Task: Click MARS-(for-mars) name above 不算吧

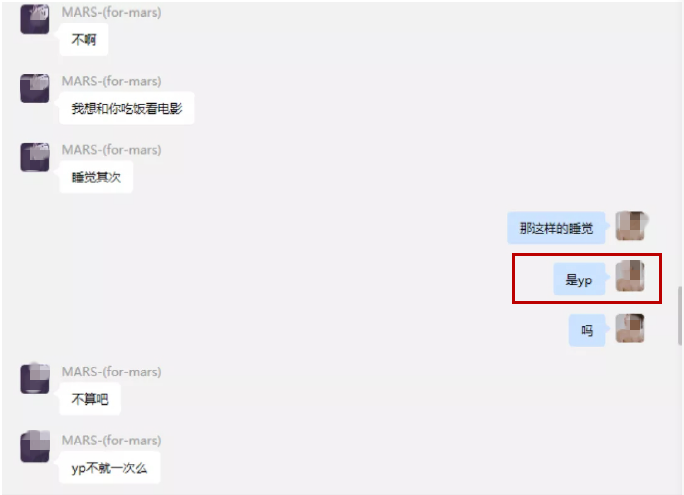Action: coord(112,372)
